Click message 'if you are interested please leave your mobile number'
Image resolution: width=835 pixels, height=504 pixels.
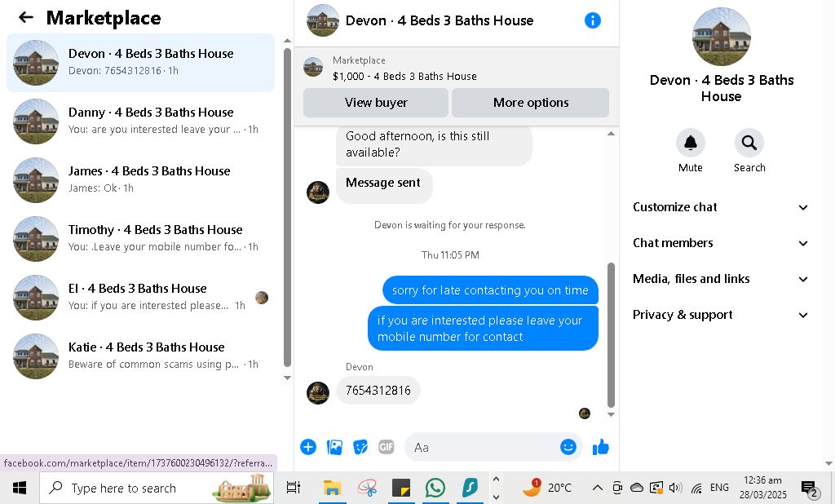pos(483,328)
